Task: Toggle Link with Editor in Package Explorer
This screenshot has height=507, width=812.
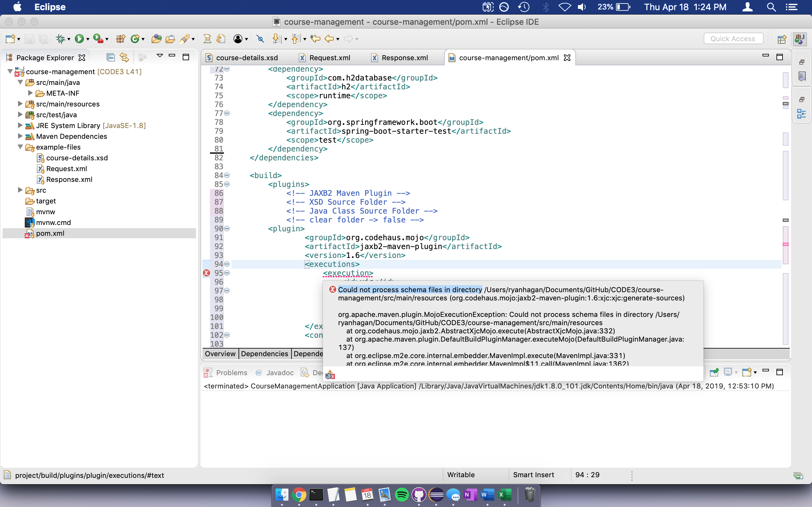Action: [124, 57]
